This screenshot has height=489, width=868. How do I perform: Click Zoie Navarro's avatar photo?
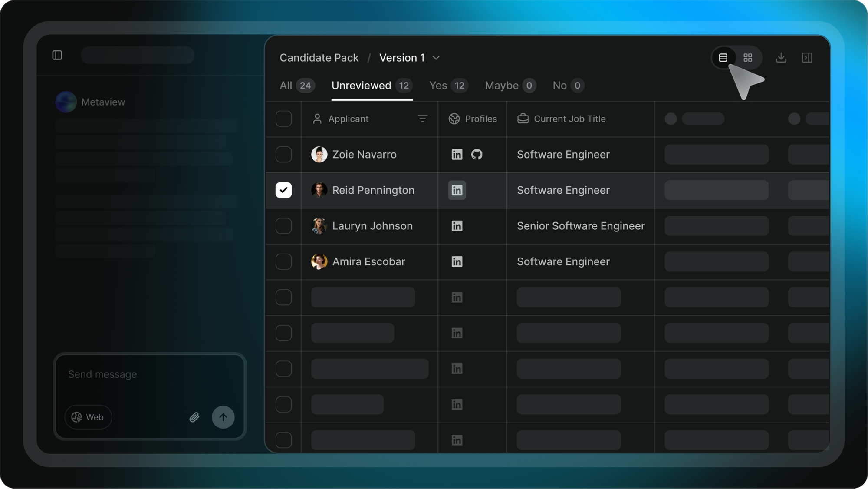[x=319, y=154]
